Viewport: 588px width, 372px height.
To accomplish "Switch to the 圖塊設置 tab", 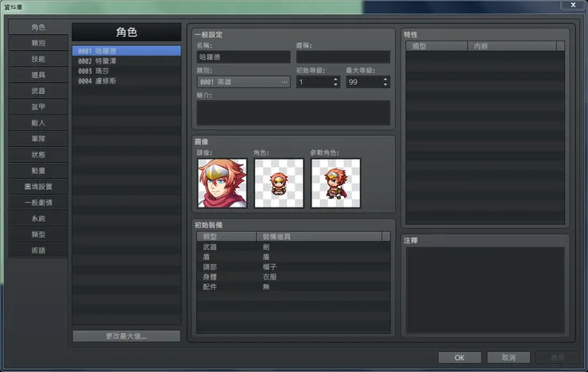I will 38,186.
